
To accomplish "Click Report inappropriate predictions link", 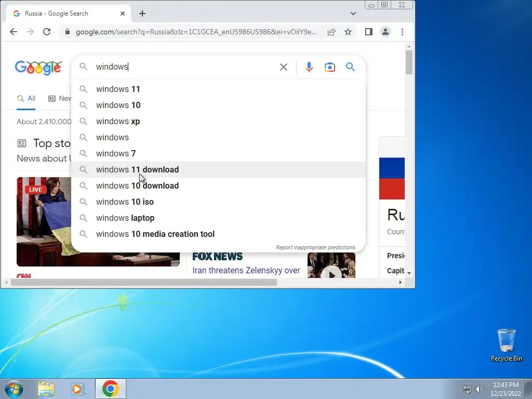I will pyautogui.click(x=315, y=247).
